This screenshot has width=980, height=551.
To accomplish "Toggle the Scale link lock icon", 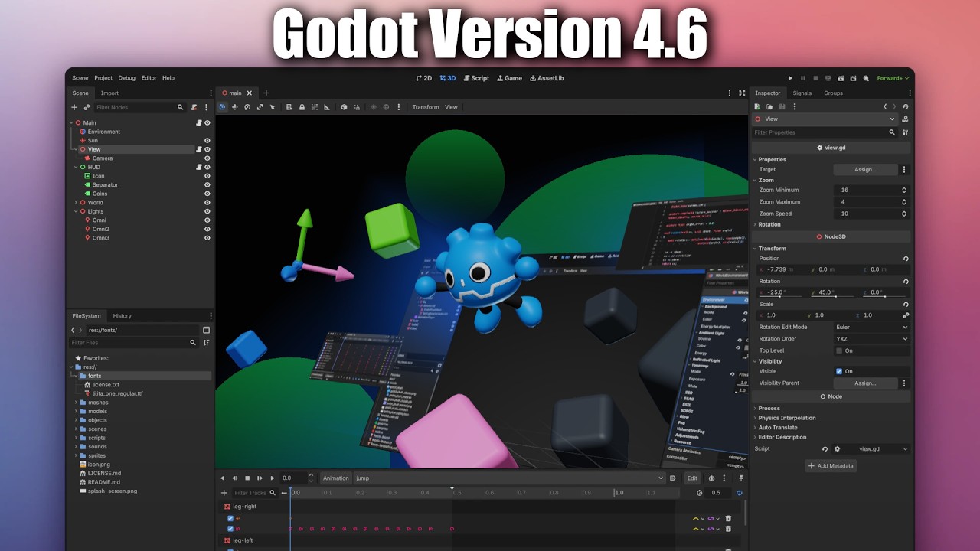I will click(906, 315).
